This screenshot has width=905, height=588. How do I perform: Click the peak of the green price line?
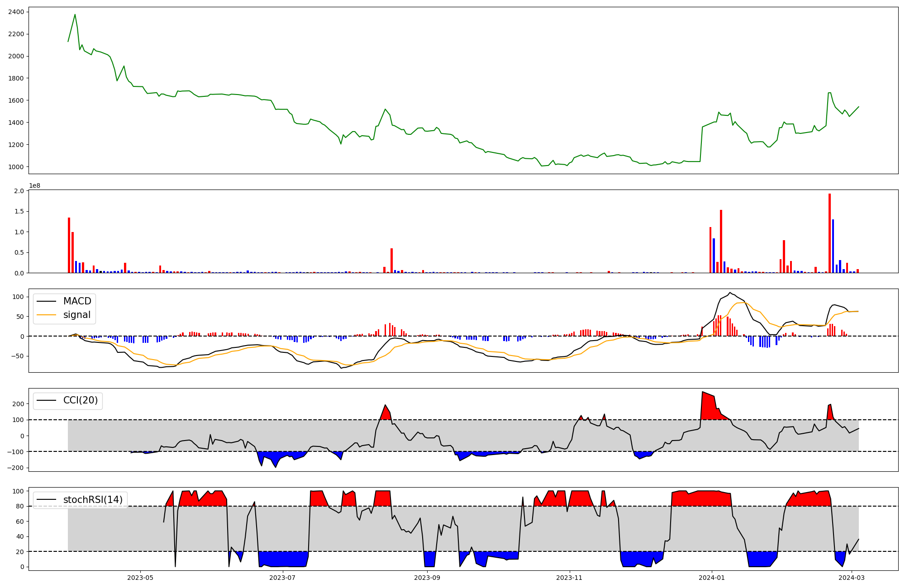[75, 14]
